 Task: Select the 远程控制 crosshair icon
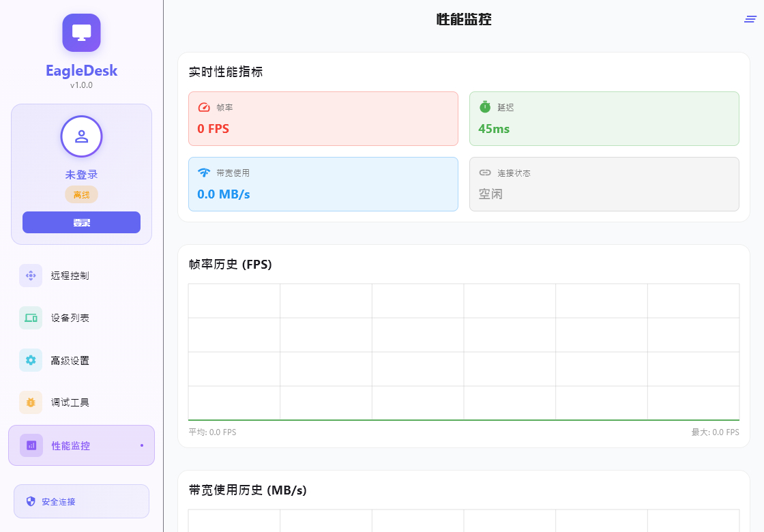click(30, 276)
